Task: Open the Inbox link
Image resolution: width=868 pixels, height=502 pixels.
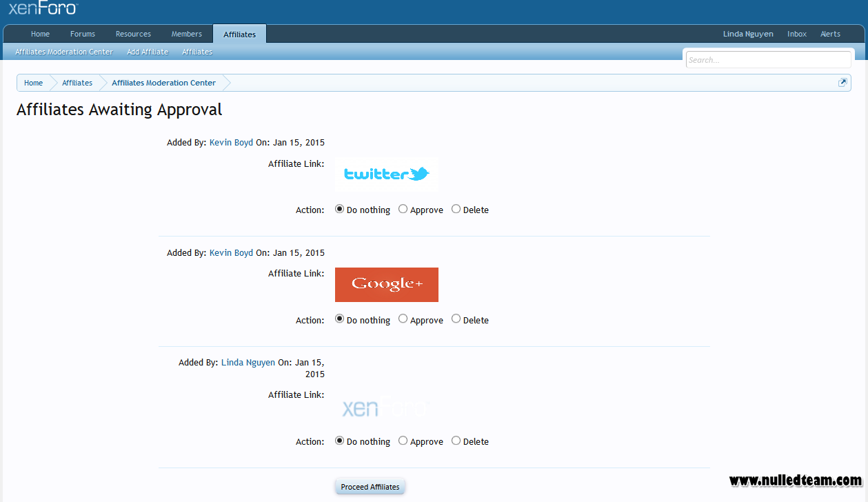Action: 797,34
